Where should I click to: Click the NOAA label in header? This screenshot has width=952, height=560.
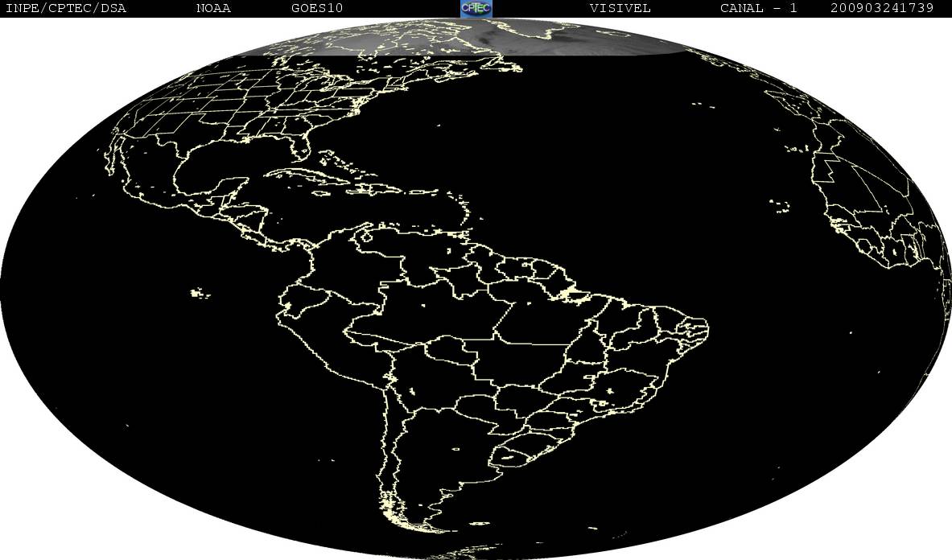[213, 9]
